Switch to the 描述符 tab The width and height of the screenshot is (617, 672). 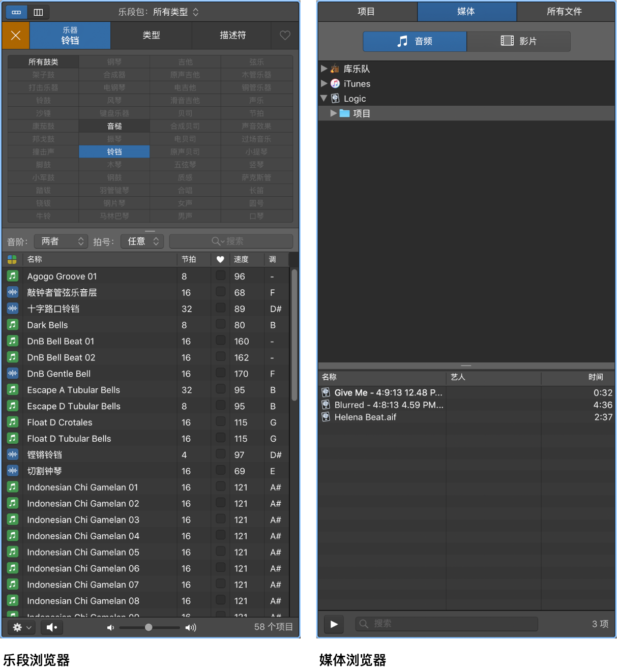232,35
